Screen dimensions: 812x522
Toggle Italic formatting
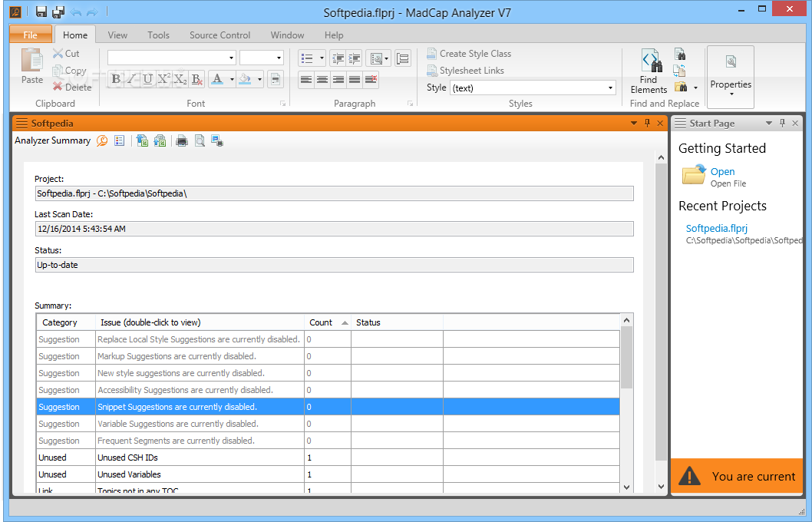coord(131,79)
